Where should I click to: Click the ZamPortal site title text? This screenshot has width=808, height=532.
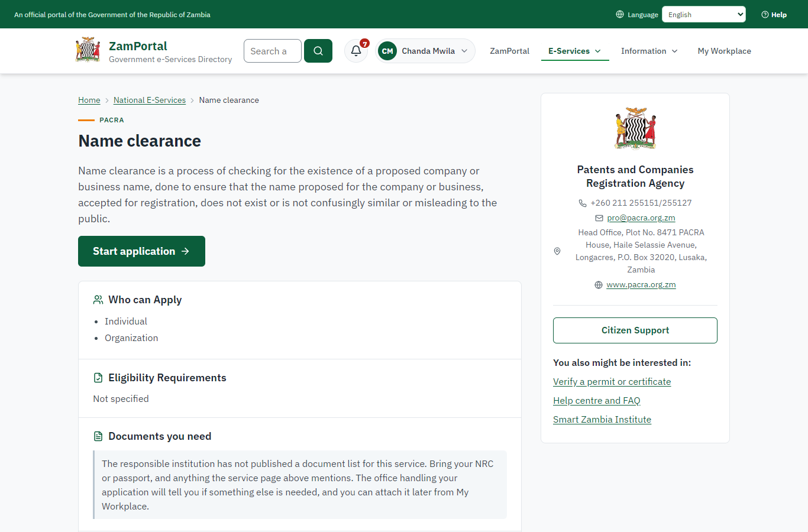pyautogui.click(x=138, y=46)
